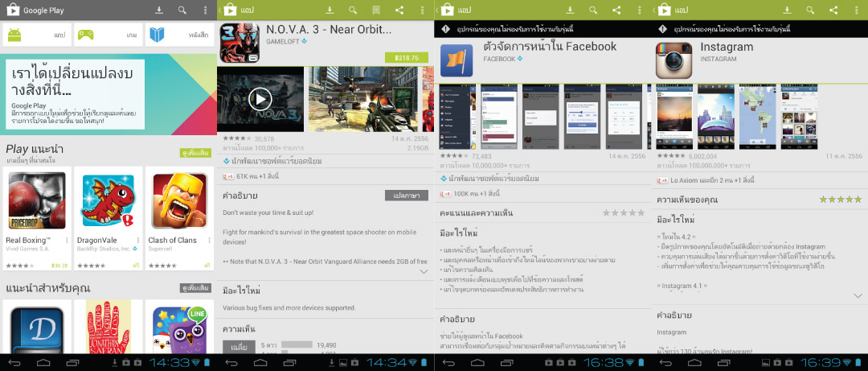868x371 pixels.
Task: Open LINE owl game card in recommendations
Action: coord(179,326)
